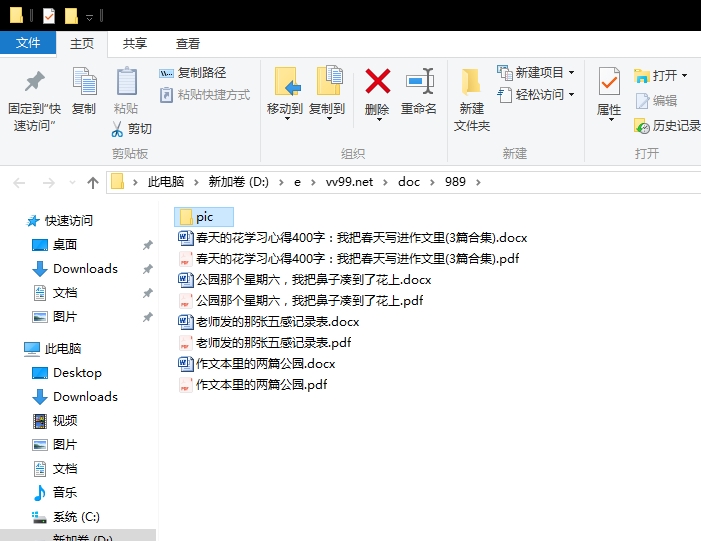The height and width of the screenshot is (541, 701).
Task: Select 公园那个星期六 pdf file
Action: coord(300,300)
